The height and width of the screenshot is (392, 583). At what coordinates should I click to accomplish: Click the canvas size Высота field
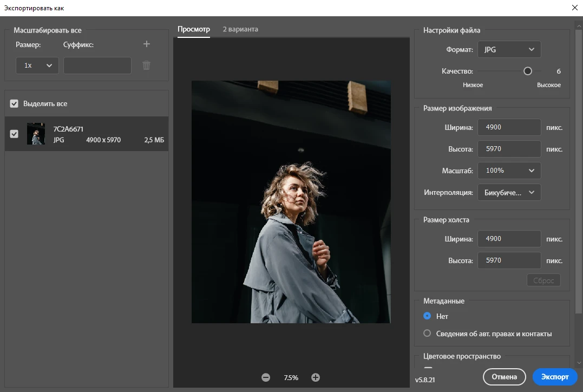tap(509, 261)
